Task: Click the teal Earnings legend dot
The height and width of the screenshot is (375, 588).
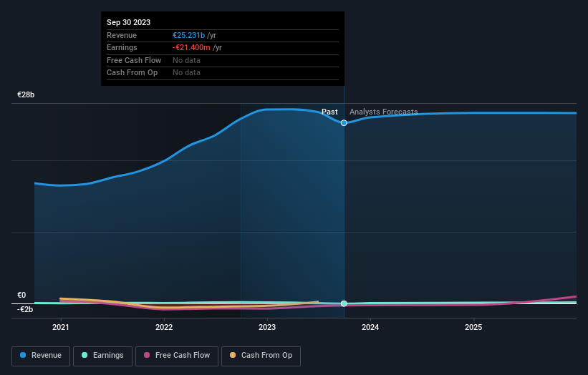Action: 85,355
